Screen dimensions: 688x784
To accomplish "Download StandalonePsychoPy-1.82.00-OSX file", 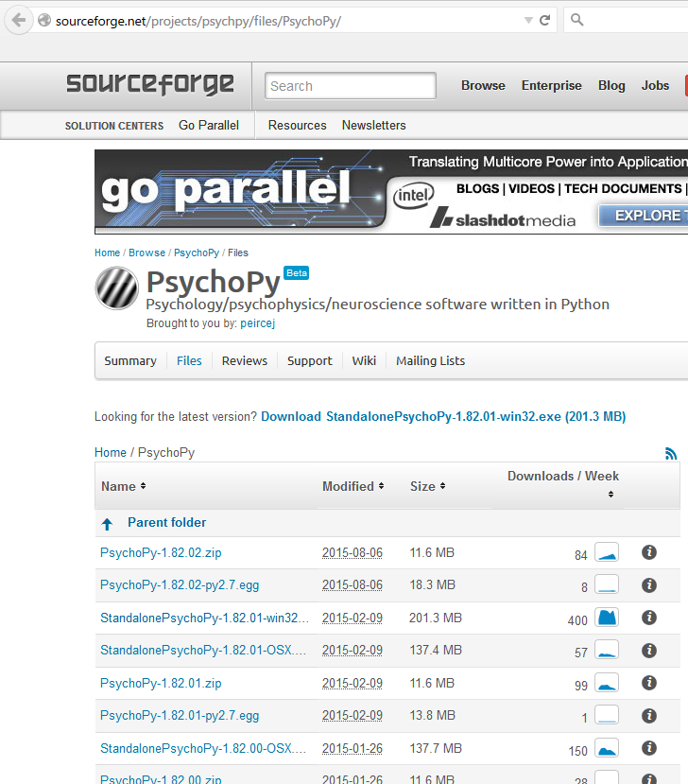I will click(203, 748).
